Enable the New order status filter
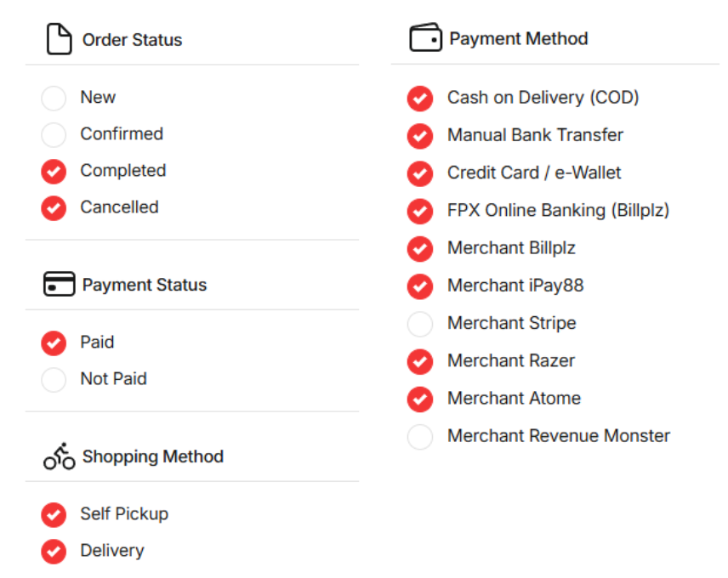 coord(54,98)
